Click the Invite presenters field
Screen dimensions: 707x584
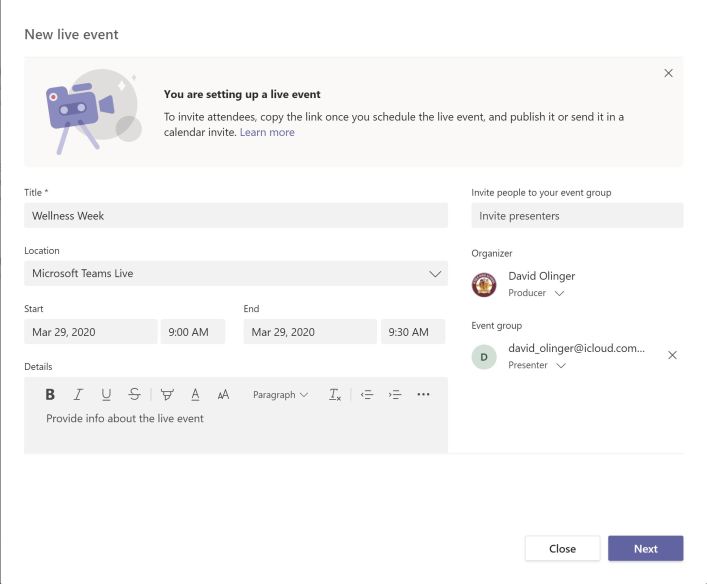tap(577, 216)
